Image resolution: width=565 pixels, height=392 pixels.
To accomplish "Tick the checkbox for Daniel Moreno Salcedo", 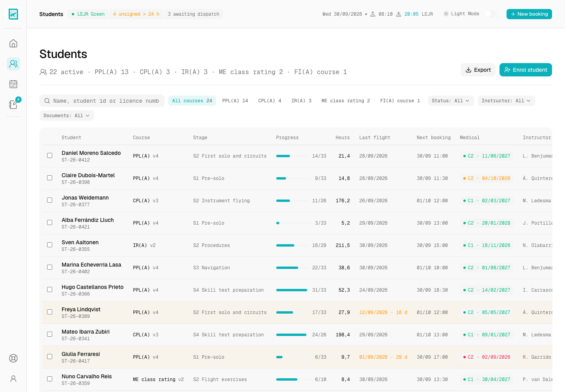I will click(50, 156).
